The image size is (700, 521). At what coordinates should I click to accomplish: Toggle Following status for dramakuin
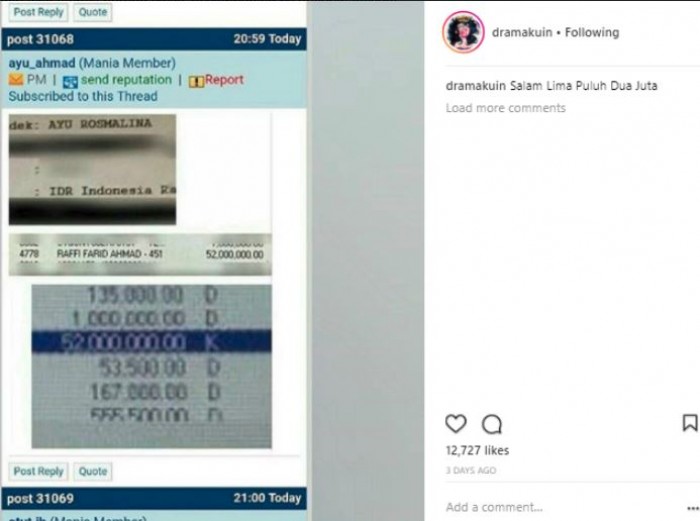click(592, 32)
